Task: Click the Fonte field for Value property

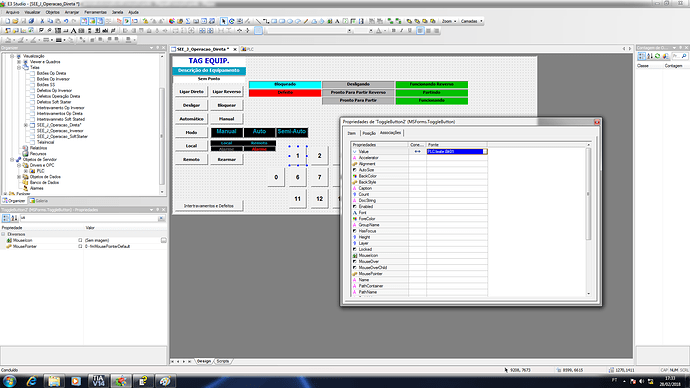Action: pos(457,151)
